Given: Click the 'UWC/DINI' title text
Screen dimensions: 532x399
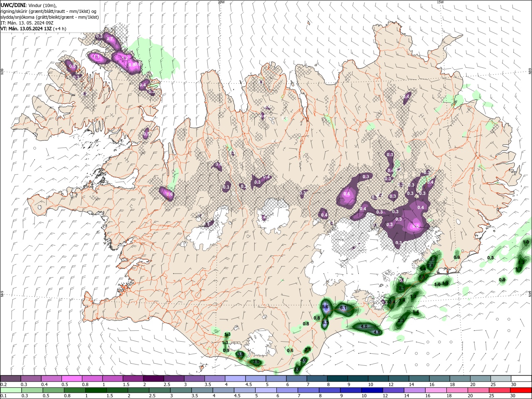Looking at the screenshot, I should (x=13, y=5).
